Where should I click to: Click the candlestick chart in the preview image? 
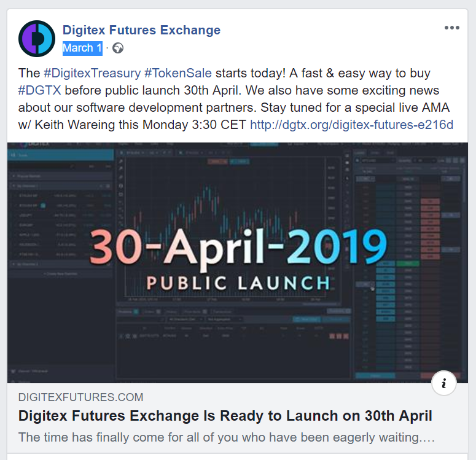(226, 228)
